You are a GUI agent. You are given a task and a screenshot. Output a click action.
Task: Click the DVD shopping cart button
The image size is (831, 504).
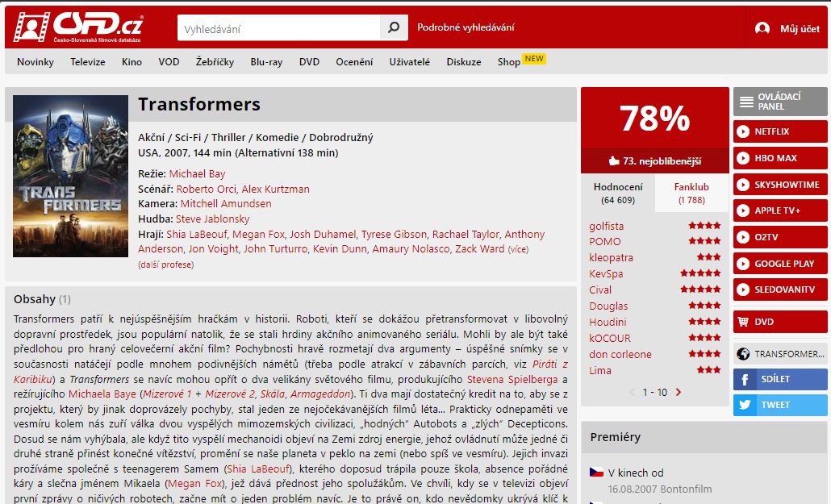pyautogui.click(x=779, y=322)
